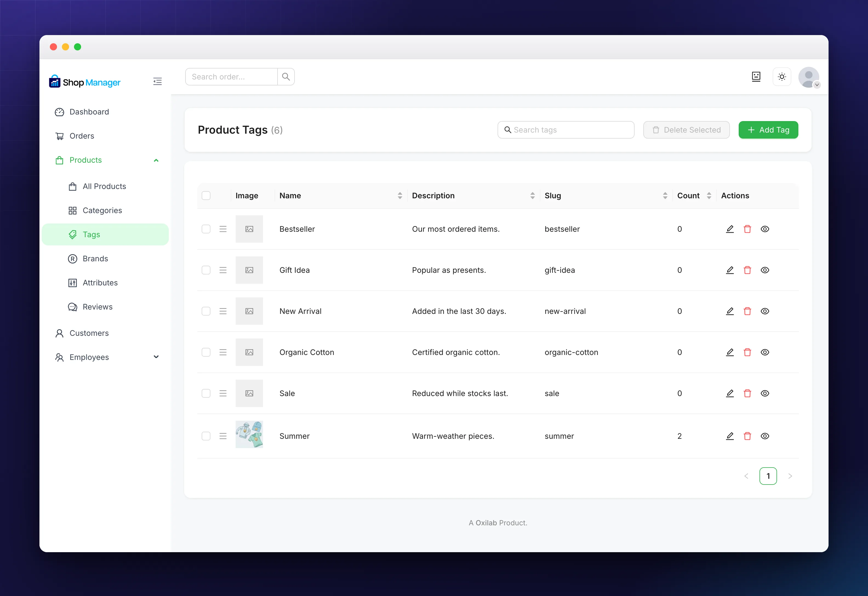This screenshot has height=596, width=868.
Task: Open Dashboard in the sidebar
Action: coord(105,112)
